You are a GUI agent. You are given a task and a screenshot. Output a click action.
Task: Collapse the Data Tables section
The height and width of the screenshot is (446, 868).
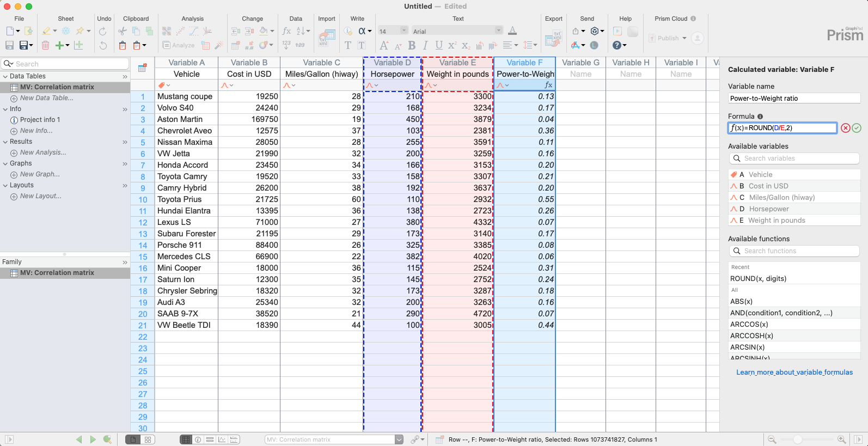pos(5,76)
